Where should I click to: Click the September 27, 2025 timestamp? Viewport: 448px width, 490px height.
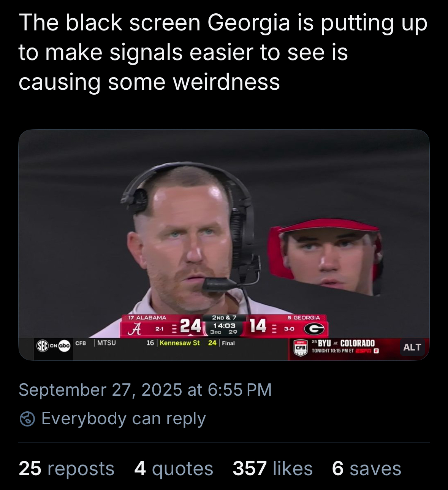pyautogui.click(x=145, y=390)
